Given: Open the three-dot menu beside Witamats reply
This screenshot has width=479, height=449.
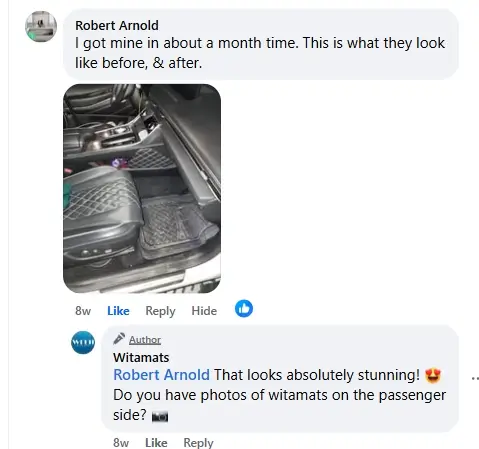Looking at the screenshot, I should [475, 378].
